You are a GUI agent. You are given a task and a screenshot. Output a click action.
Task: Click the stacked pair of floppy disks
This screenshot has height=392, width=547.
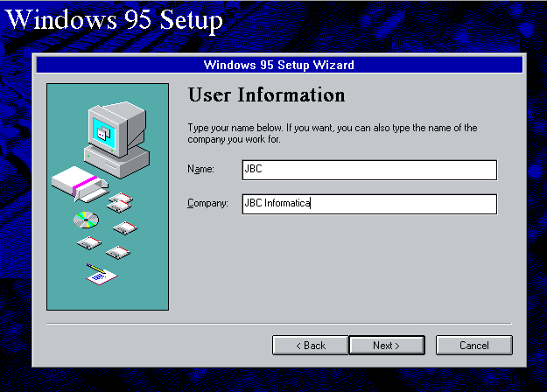point(120,204)
